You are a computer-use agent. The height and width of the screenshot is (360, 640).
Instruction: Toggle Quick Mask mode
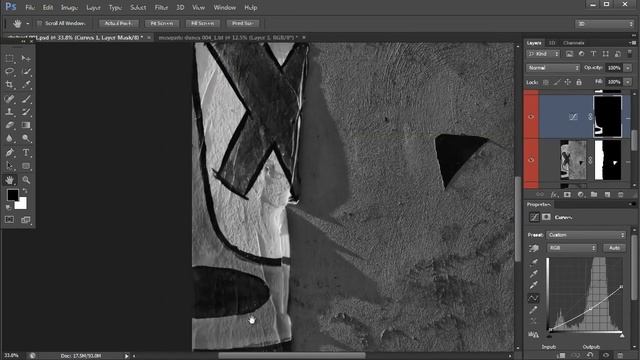[9, 220]
